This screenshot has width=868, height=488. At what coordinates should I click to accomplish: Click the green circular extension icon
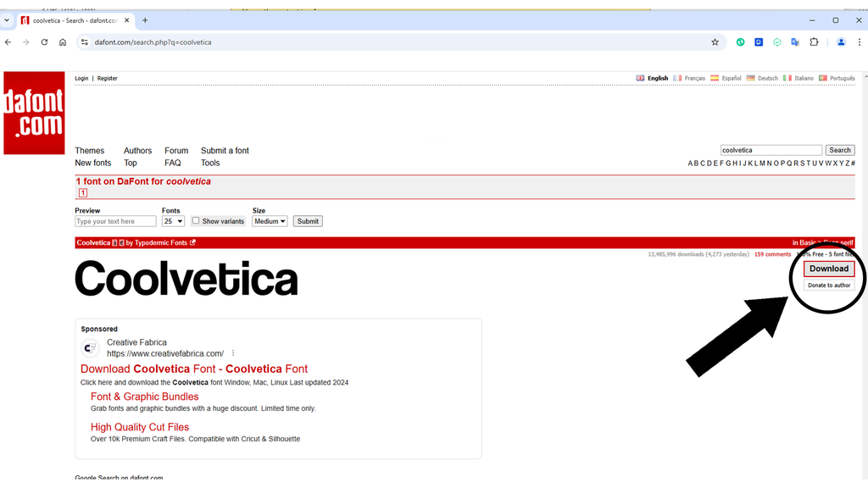click(741, 42)
